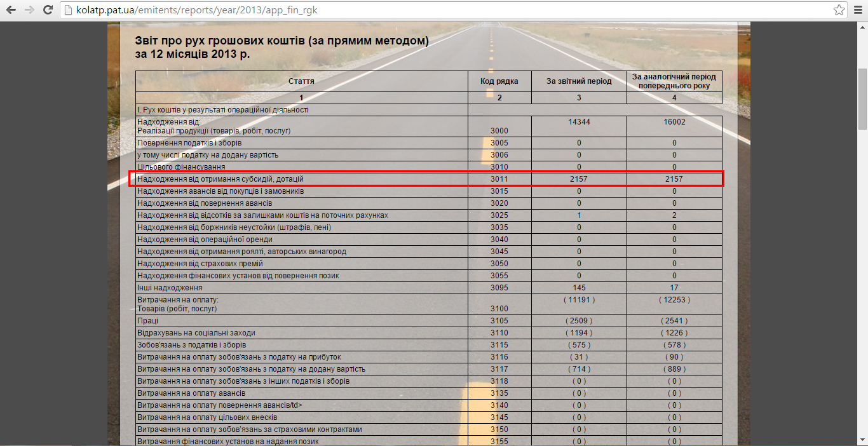Click value 17 in row 3095

674,288
